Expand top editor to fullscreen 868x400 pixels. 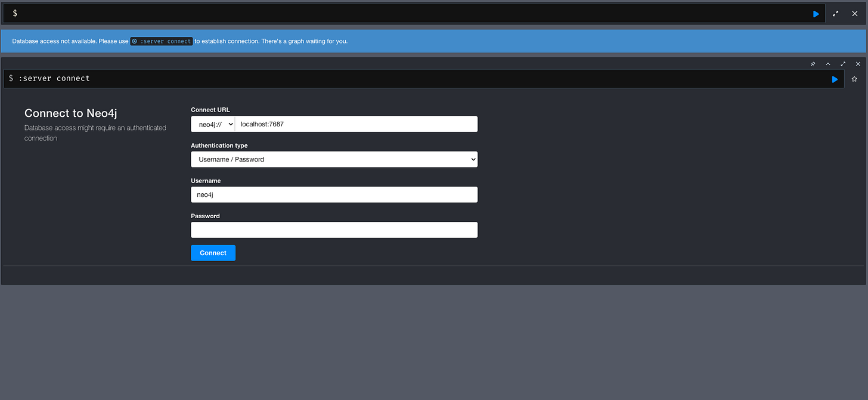click(836, 14)
